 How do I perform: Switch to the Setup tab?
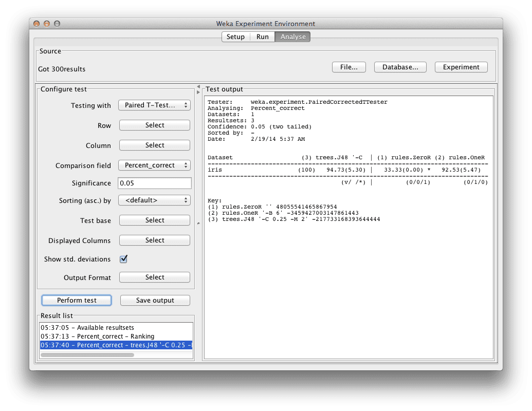pyautogui.click(x=235, y=36)
